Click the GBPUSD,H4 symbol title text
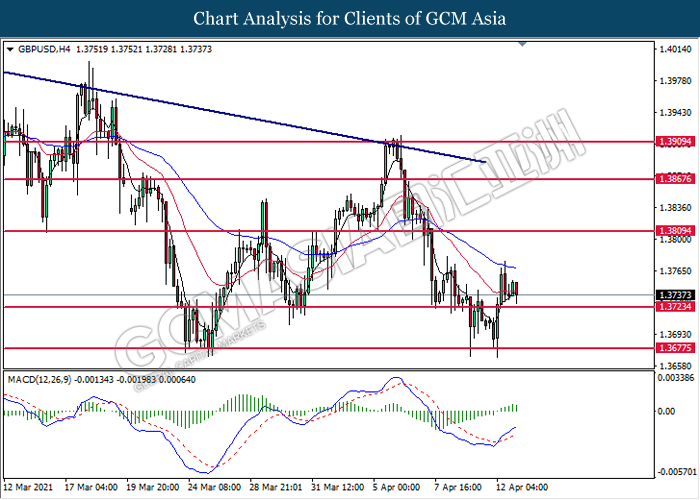700x500 pixels. [44, 49]
